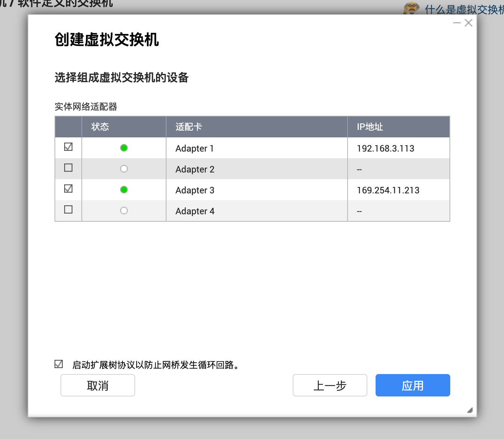This screenshot has width=504, height=439.
Task: Click the 状态 column header
Action: click(x=100, y=127)
